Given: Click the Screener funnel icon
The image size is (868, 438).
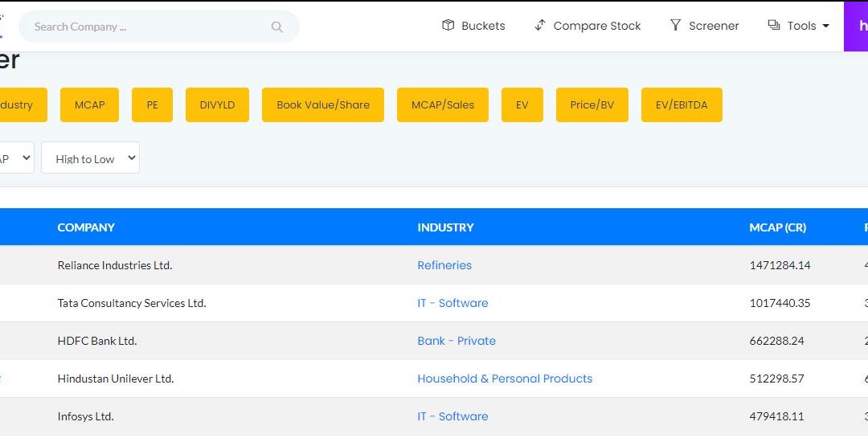Looking at the screenshot, I should (x=675, y=25).
